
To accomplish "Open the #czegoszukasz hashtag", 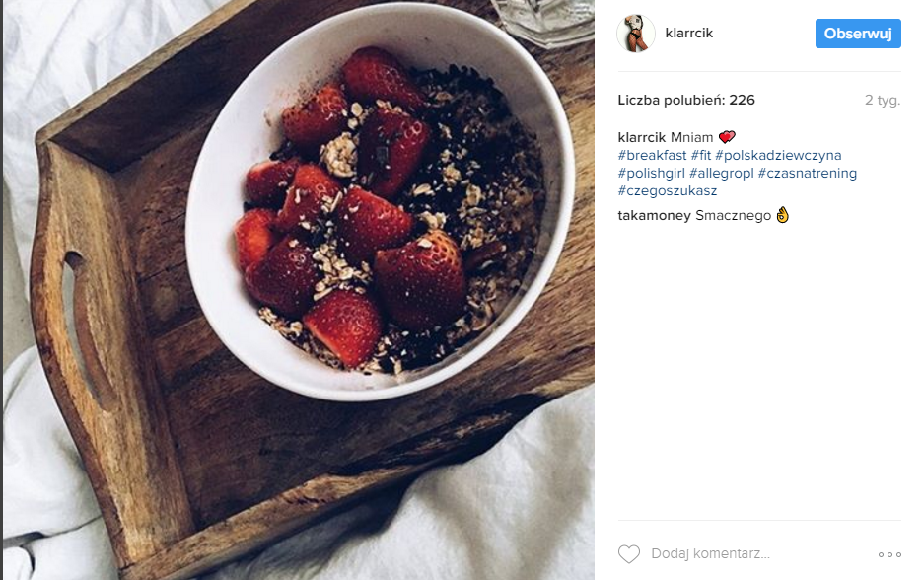I will (x=668, y=191).
